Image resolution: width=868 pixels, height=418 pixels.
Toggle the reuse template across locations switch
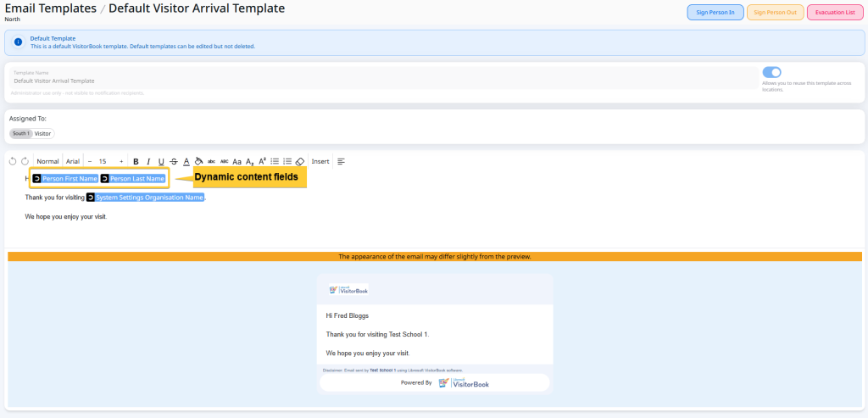click(771, 73)
